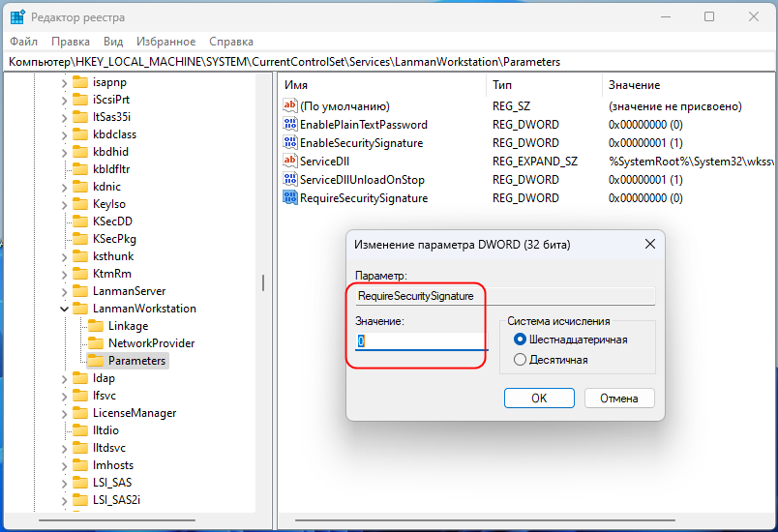Click the kdnic folder icon
This screenshot has width=778, height=532.
[x=80, y=187]
